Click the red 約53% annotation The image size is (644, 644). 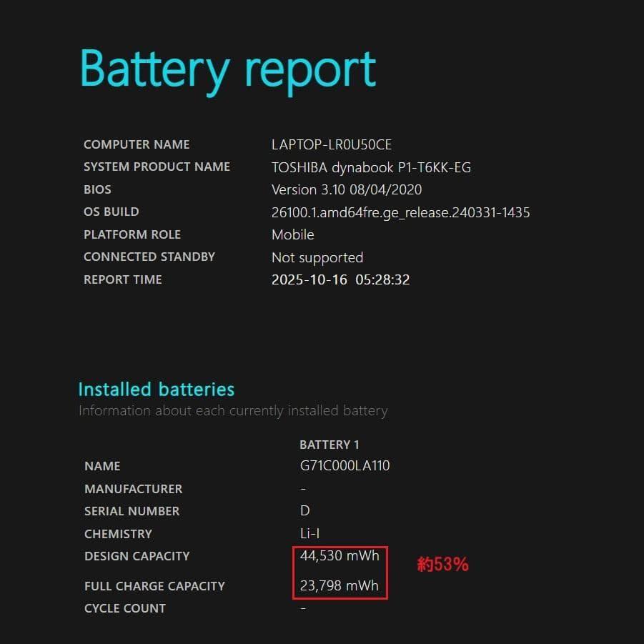[x=442, y=565]
